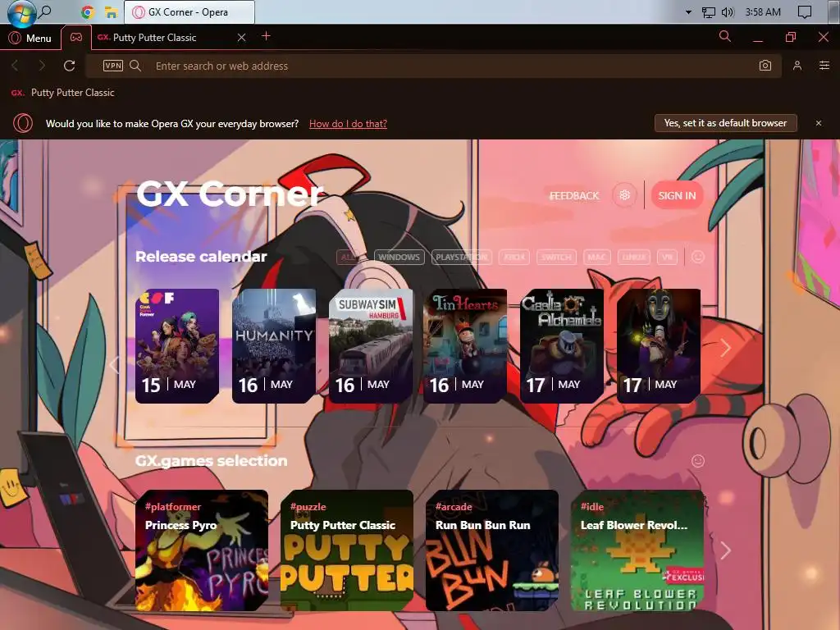840x630 pixels.
Task: Open the Putty Putter Classic game card
Action: pyautogui.click(x=347, y=550)
